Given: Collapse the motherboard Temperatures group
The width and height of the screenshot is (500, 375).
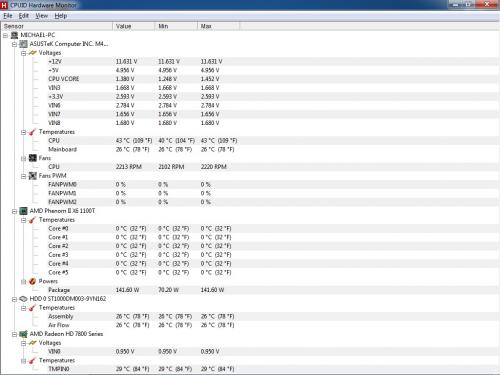Looking at the screenshot, I should coord(23,132).
